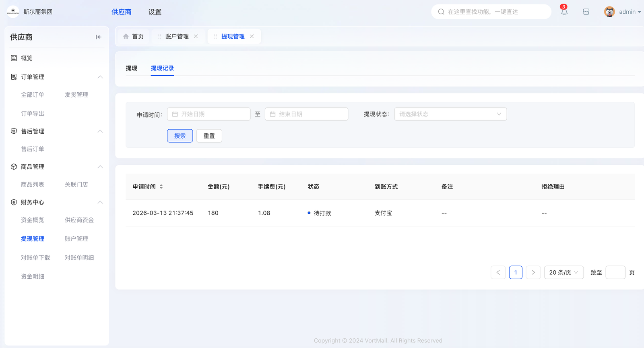Switch to the 提现 sub-tab
Viewport: 644px width, 348px height.
click(132, 68)
